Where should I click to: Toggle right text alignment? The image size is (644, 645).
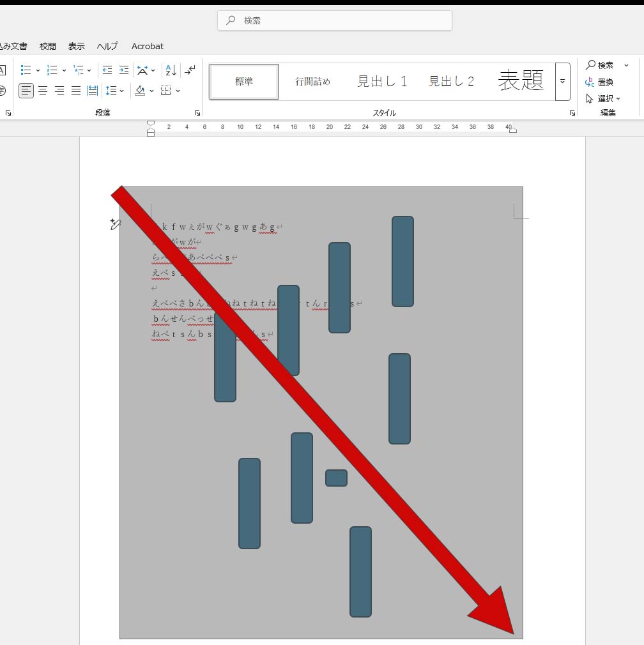click(x=59, y=91)
